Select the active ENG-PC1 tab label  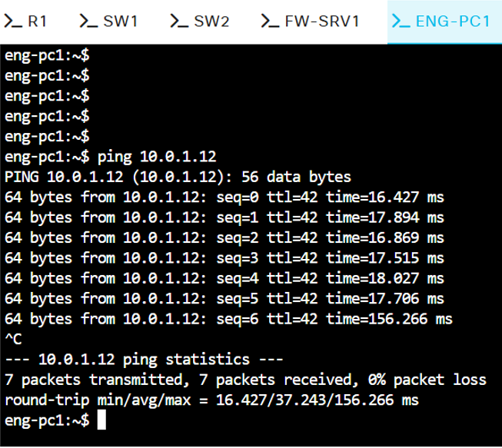tap(452, 22)
